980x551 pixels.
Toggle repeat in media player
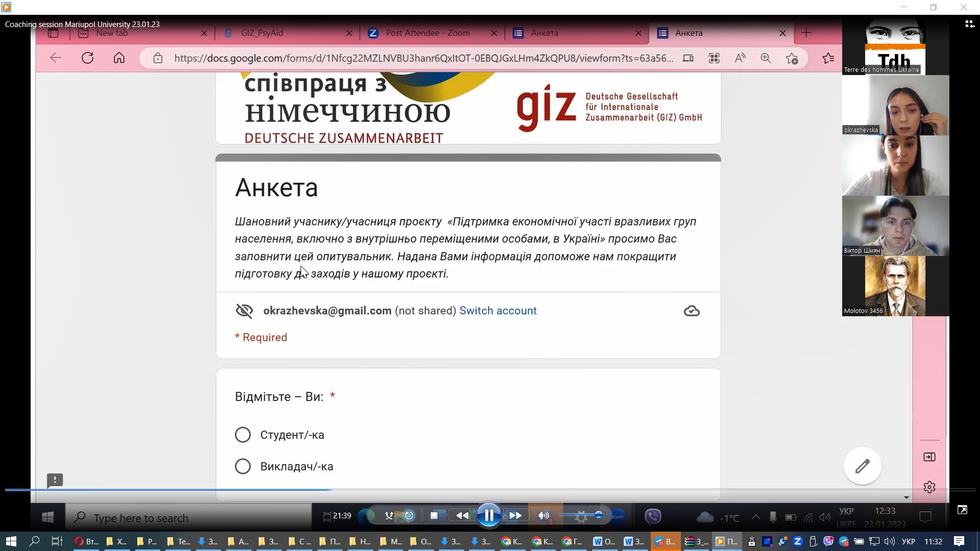pyautogui.click(x=409, y=515)
